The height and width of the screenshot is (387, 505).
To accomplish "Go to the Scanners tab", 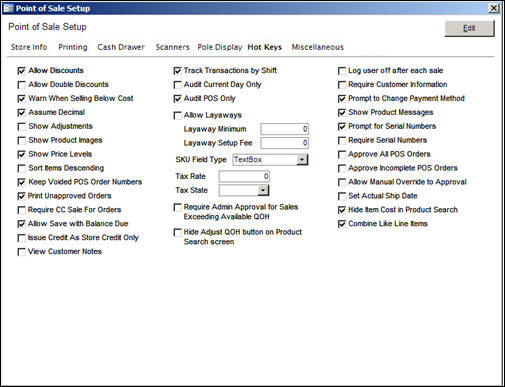I will (172, 47).
